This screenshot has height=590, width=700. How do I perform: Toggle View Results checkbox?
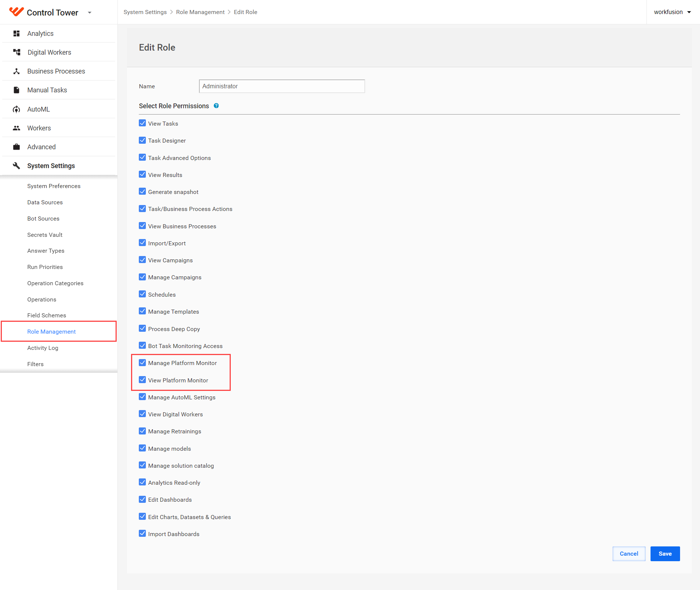point(143,174)
